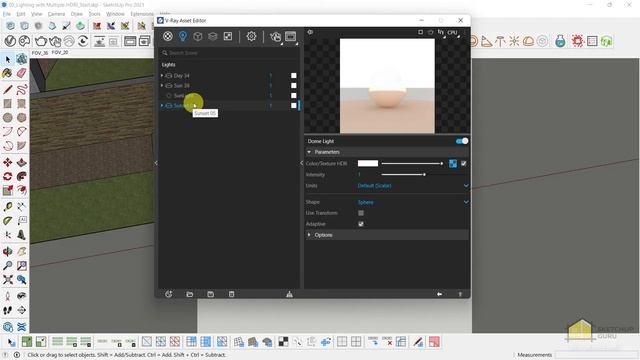Start interactive render teapot-hand icon in Asset Editor
Image resolution: width=640 pixels, height=360 pixels.
tap(276, 37)
